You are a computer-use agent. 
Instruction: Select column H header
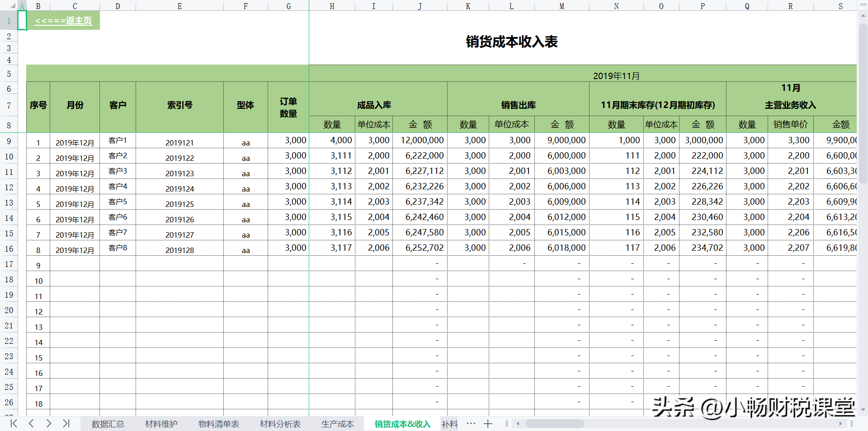(332, 6)
